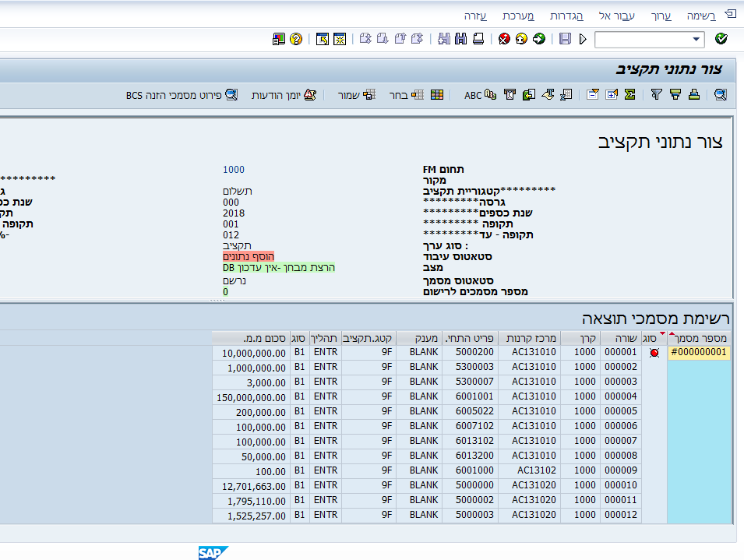This screenshot has height=560, width=744.
Task: Click the red Cancel icon
Action: [504, 39]
